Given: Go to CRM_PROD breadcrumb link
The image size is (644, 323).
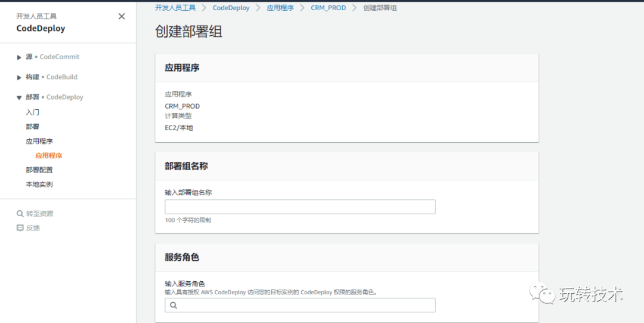Looking at the screenshot, I should coord(328,8).
